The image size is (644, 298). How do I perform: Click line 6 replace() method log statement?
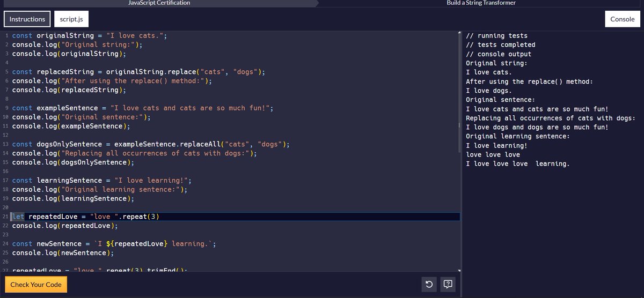tap(112, 81)
